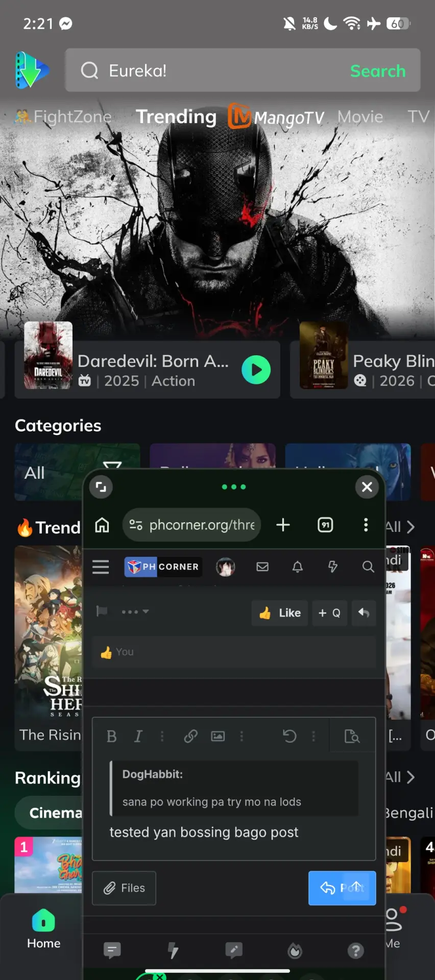
Task: Close the floating browser window
Action: pyautogui.click(x=367, y=486)
